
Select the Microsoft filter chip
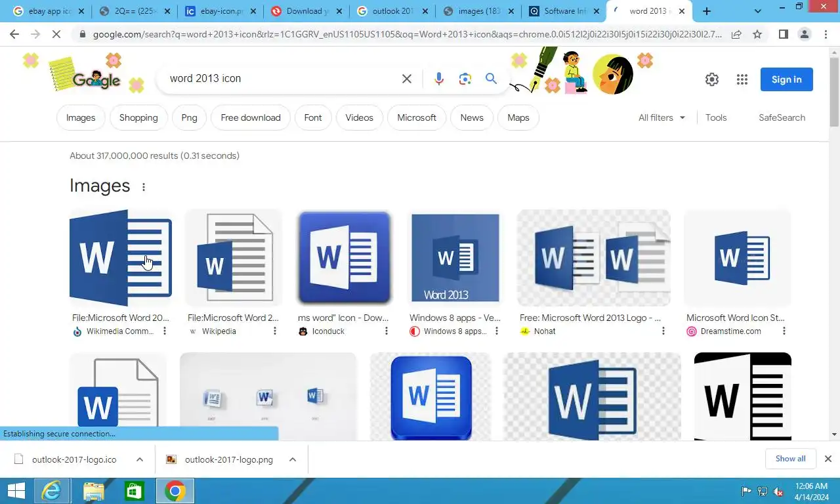pos(417,117)
